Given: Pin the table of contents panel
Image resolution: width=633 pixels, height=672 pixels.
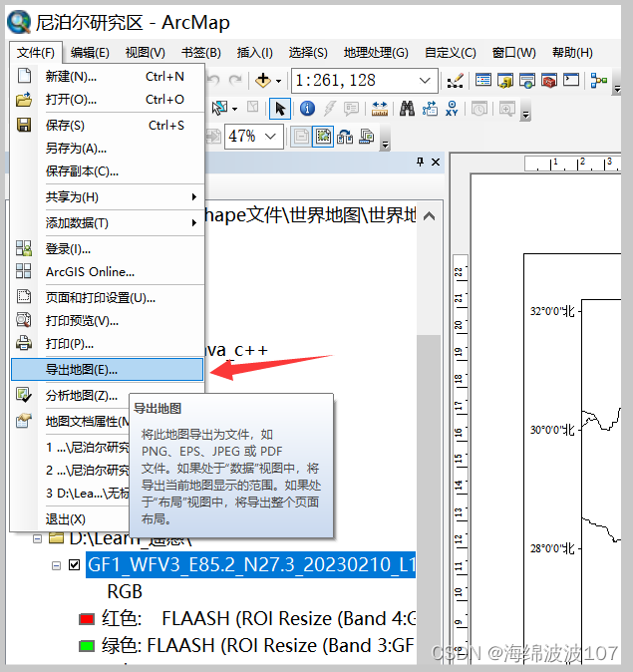Looking at the screenshot, I should click(x=420, y=162).
